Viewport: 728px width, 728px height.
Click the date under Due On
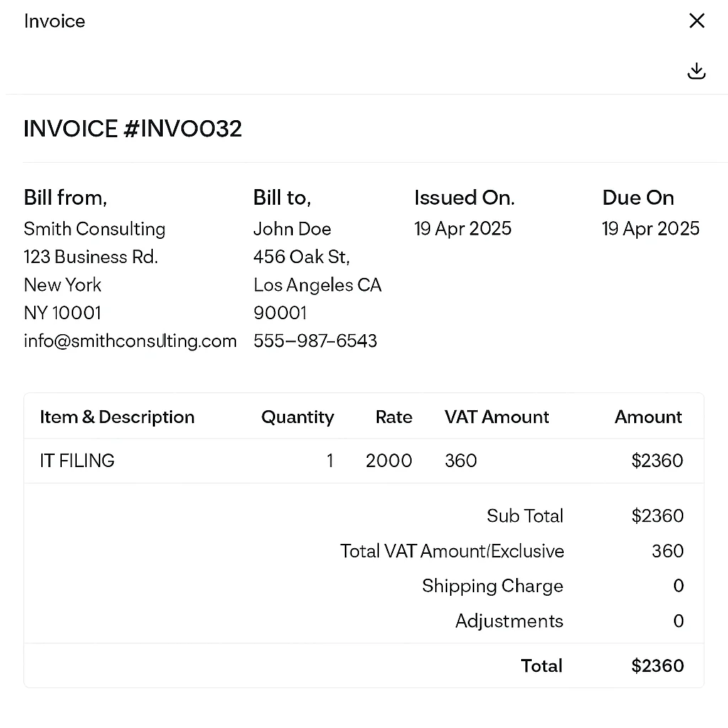[651, 229]
